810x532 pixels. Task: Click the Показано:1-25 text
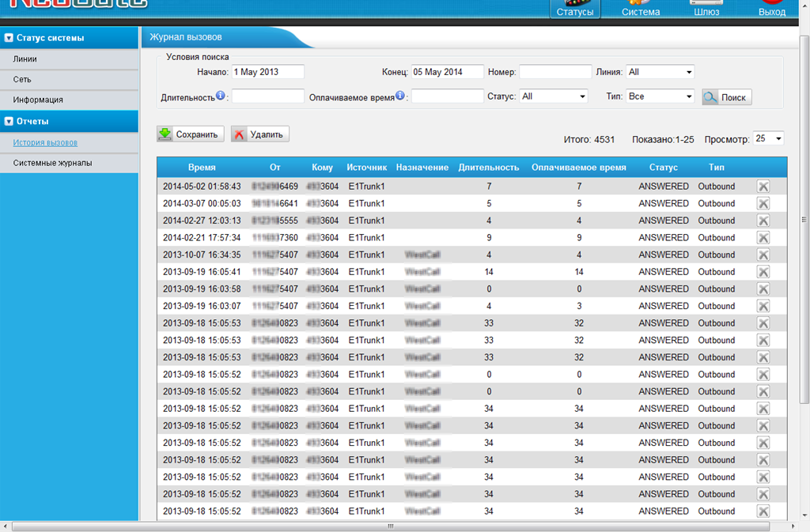(x=663, y=139)
